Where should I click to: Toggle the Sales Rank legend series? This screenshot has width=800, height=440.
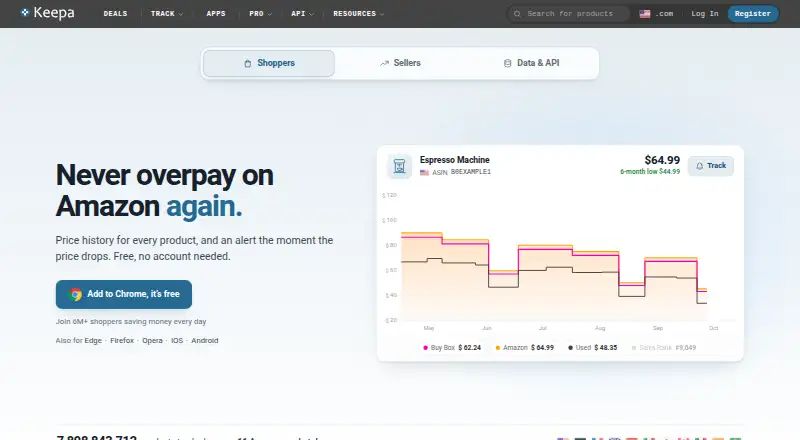coord(664,348)
